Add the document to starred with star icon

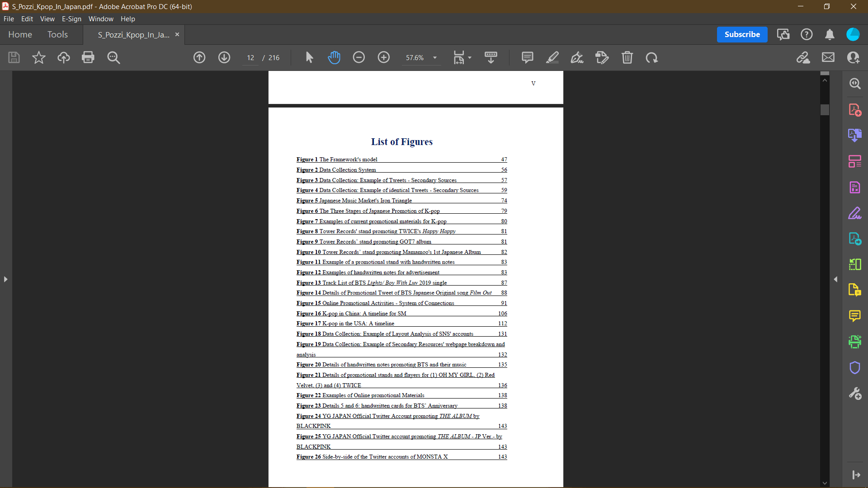pos(39,57)
